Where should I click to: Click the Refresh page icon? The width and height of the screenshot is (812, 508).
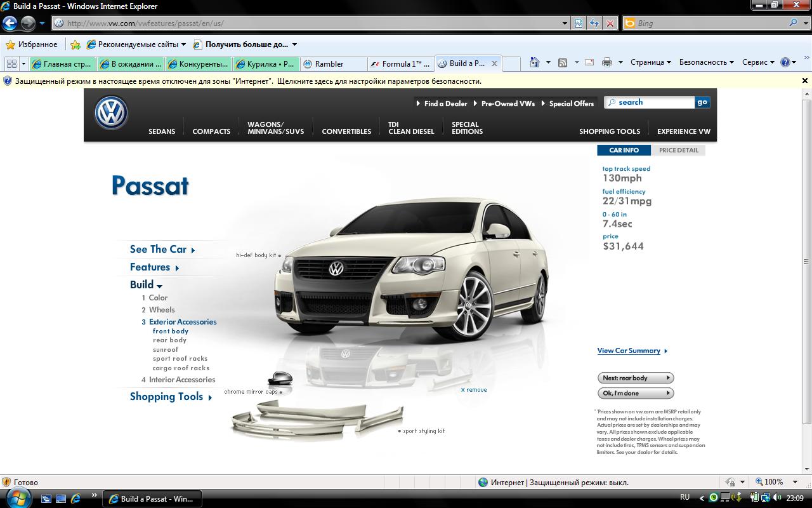(x=594, y=23)
